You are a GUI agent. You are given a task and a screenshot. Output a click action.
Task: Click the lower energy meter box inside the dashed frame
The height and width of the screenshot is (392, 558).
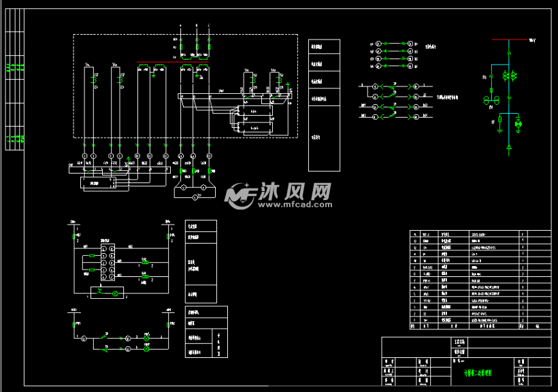coord(255,127)
